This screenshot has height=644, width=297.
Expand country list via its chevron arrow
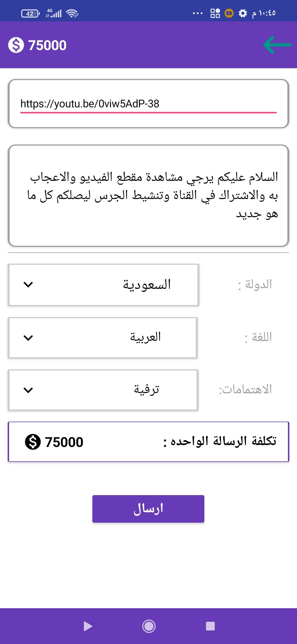(28, 285)
